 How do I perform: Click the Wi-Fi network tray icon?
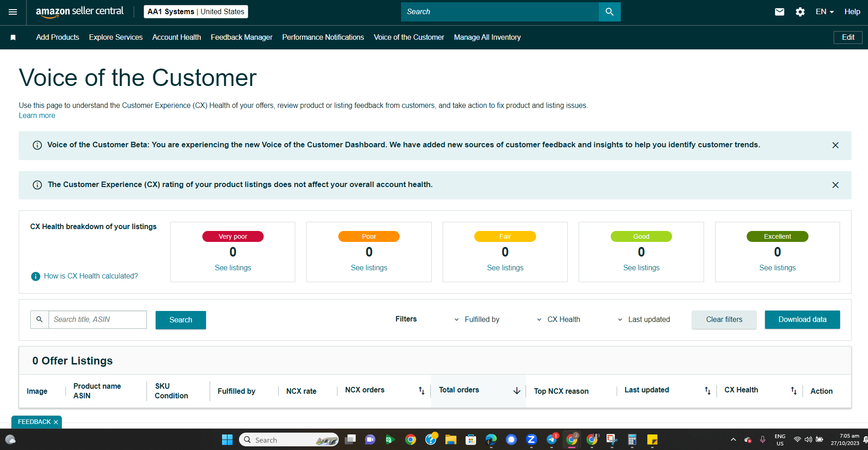click(797, 440)
